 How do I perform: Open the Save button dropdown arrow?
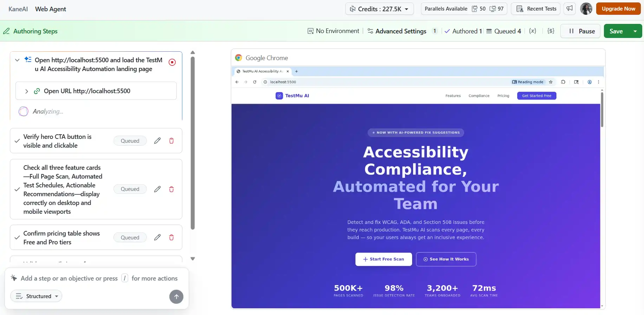pos(635,31)
